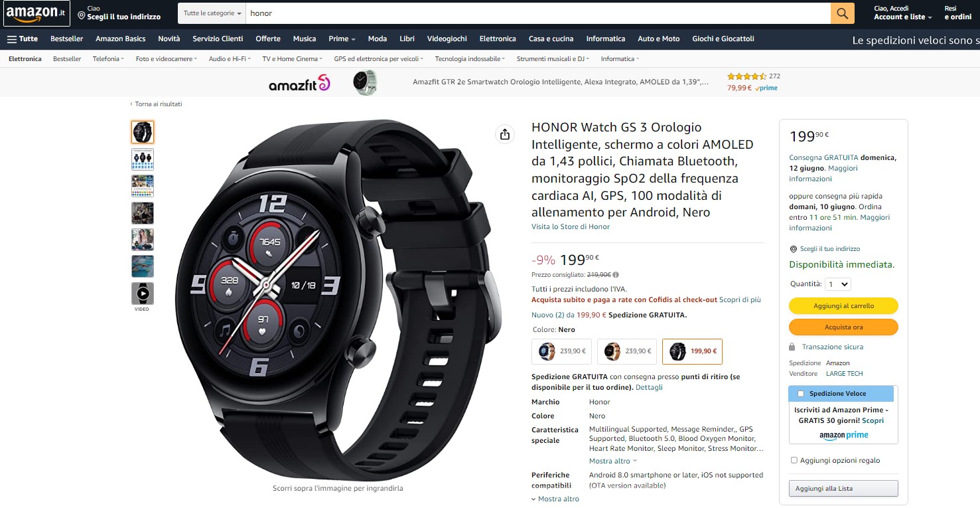Expand Mostra altro under Caratteristica speciale
The width and height of the screenshot is (980, 508).
pos(613,461)
